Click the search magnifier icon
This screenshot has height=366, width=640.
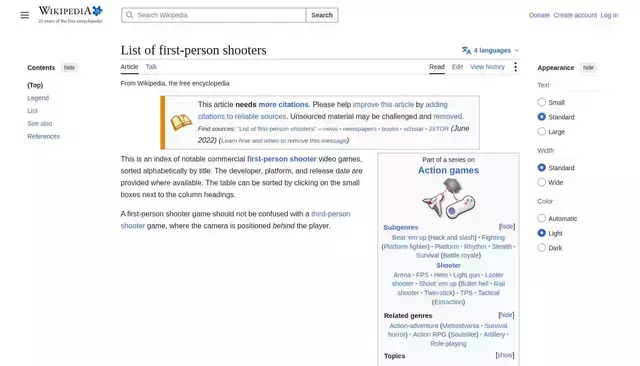click(x=129, y=15)
